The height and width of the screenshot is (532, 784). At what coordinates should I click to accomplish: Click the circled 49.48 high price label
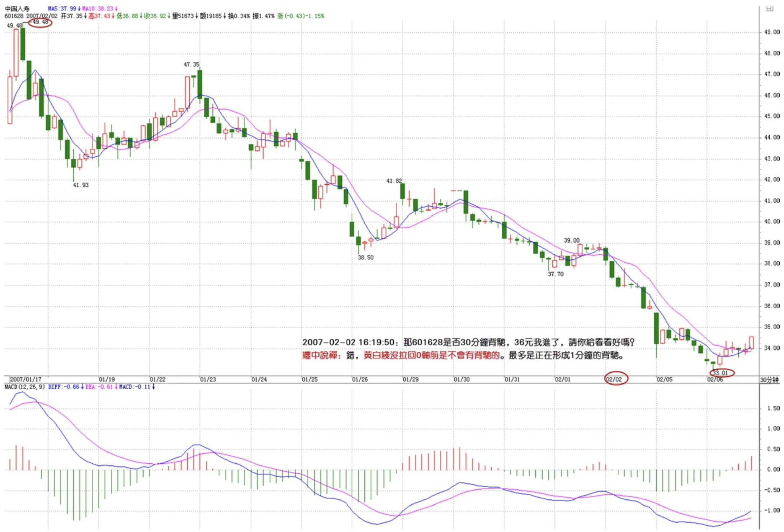[40, 22]
